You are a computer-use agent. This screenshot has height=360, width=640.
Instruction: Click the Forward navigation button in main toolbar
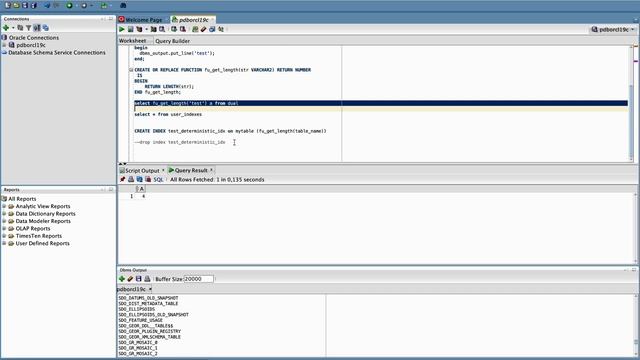coord(84,5)
